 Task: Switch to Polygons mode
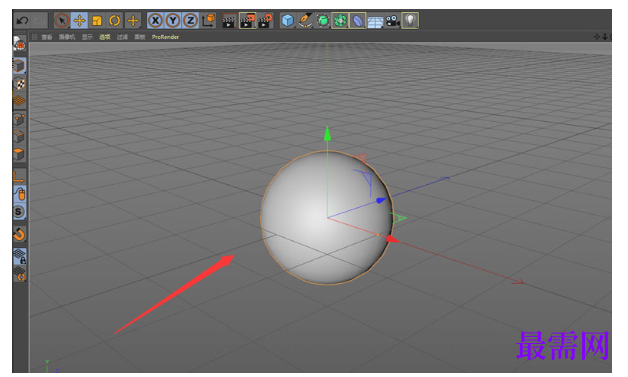tap(19, 154)
